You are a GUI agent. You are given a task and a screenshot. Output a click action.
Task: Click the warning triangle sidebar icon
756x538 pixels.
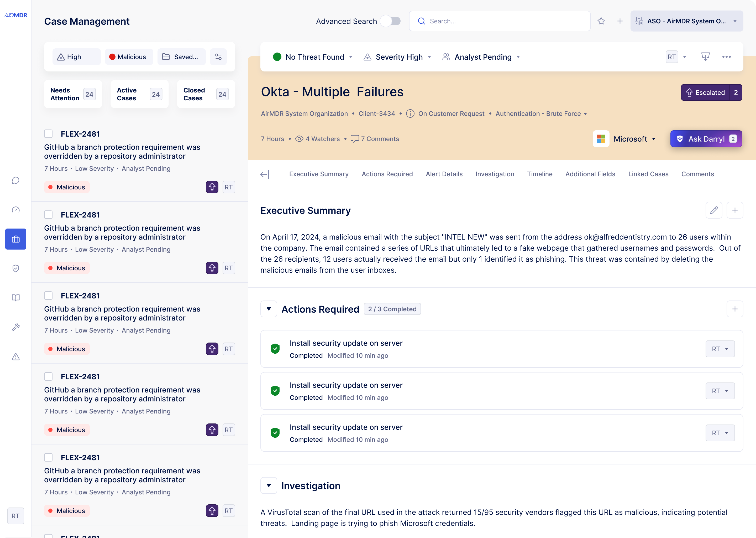(15, 357)
